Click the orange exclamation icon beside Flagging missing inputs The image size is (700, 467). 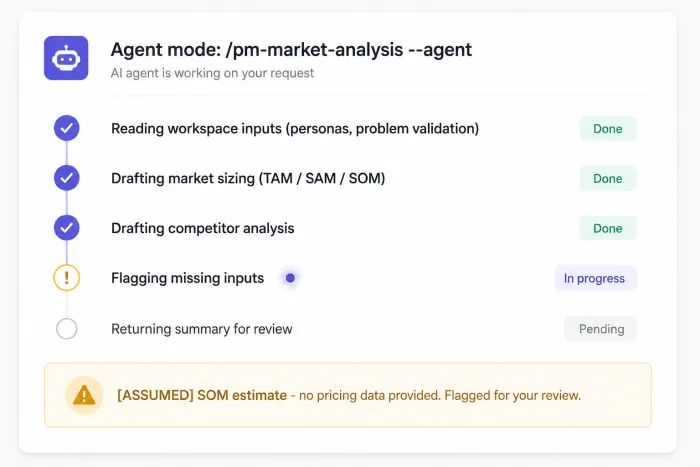(67, 278)
